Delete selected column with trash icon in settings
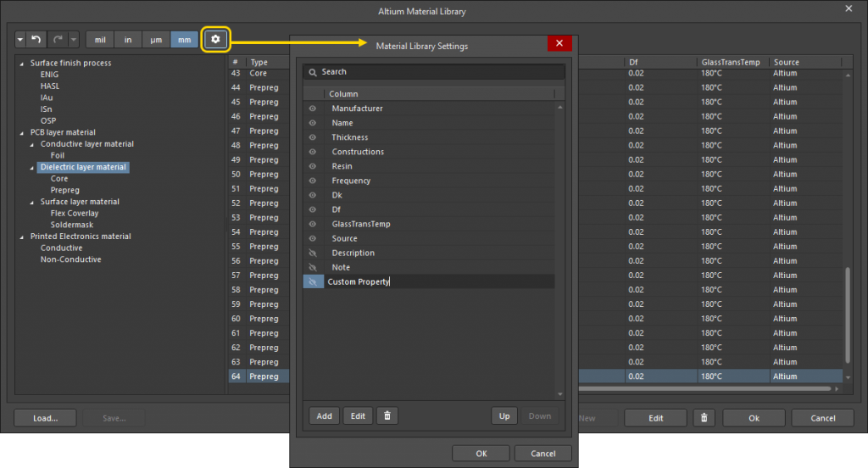 click(387, 416)
